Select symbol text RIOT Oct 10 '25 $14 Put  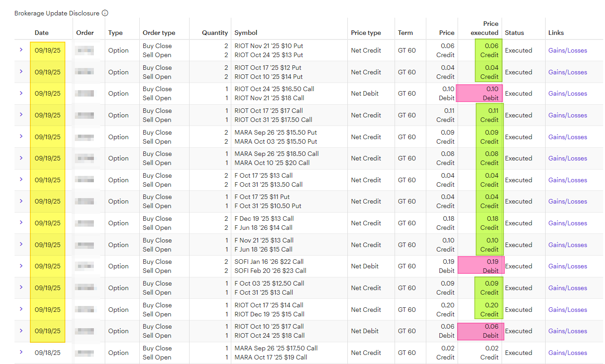click(268, 77)
